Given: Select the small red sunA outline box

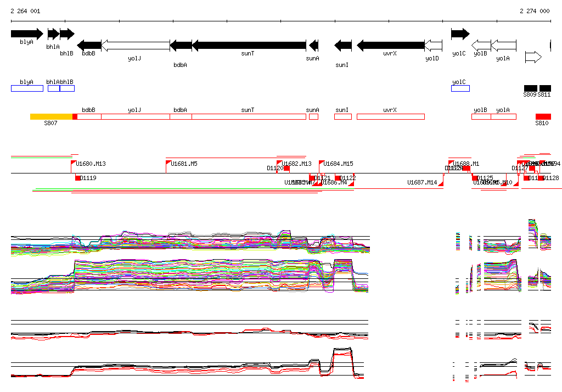Looking at the screenshot, I should (313, 116).
